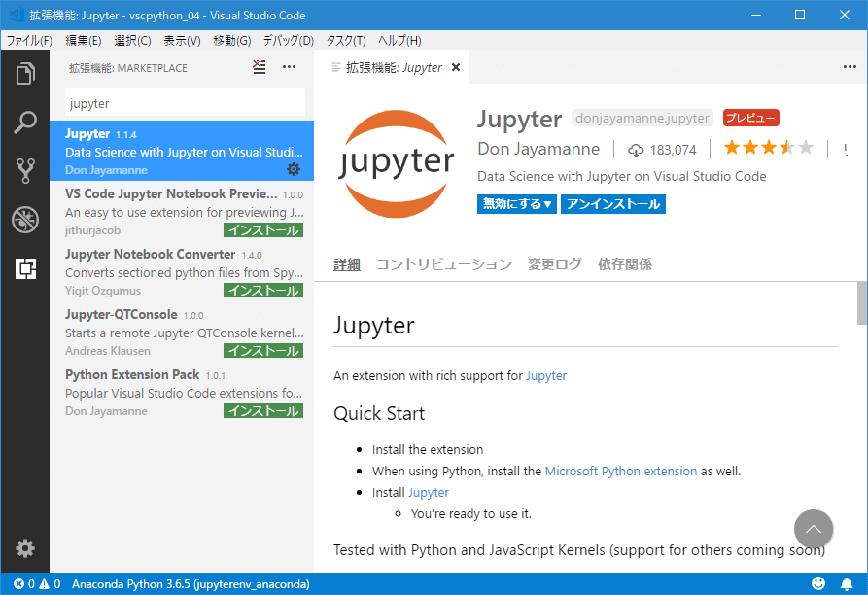Viewport: 868px width, 595px height.
Task: Install the Jupyter Notebook Converter extension
Action: (262, 291)
